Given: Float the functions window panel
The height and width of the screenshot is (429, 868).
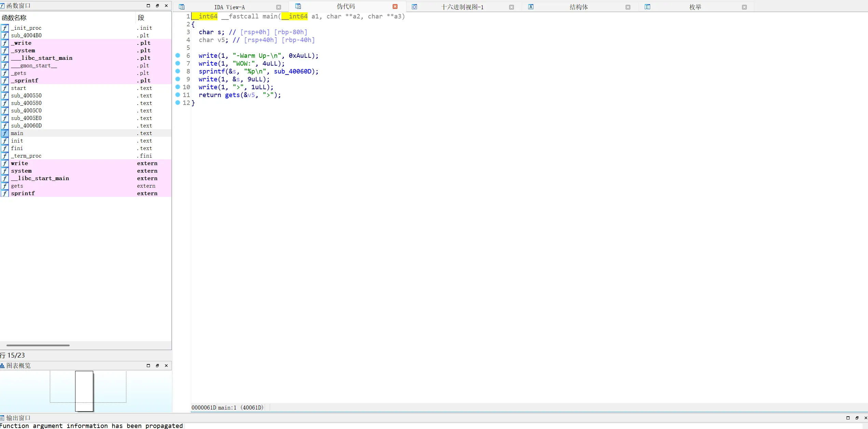Looking at the screenshot, I should (x=157, y=6).
